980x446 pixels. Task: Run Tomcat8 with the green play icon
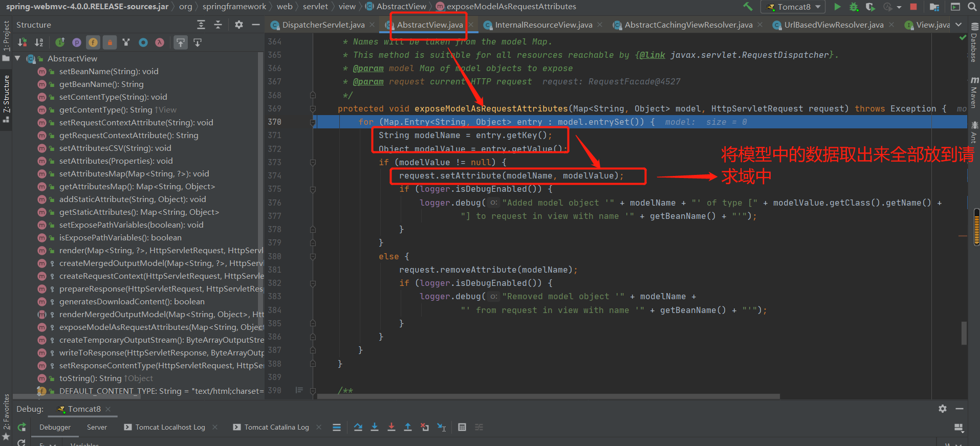pos(837,7)
